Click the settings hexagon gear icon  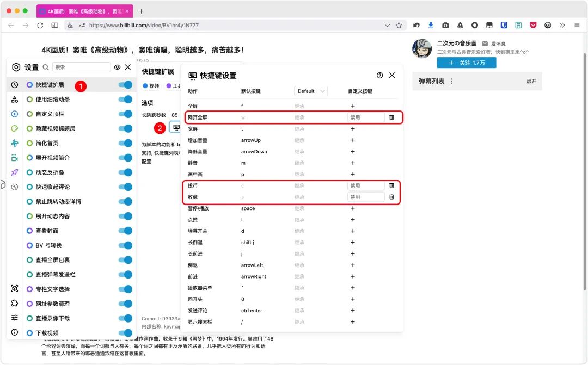16,67
